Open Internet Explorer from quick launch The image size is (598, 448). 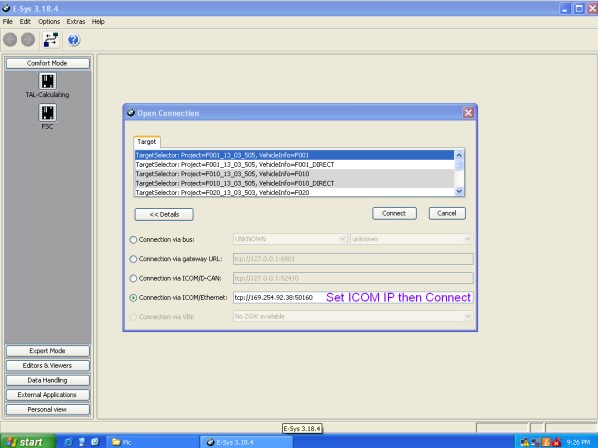[x=68, y=442]
